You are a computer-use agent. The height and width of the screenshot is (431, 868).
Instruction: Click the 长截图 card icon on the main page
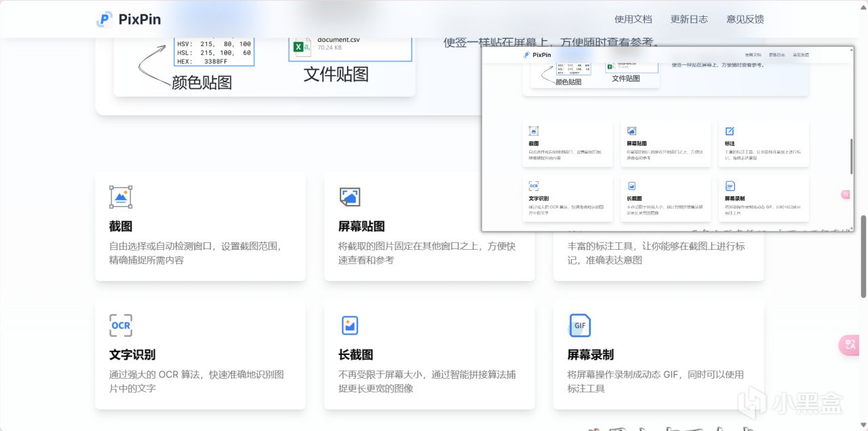(x=350, y=325)
